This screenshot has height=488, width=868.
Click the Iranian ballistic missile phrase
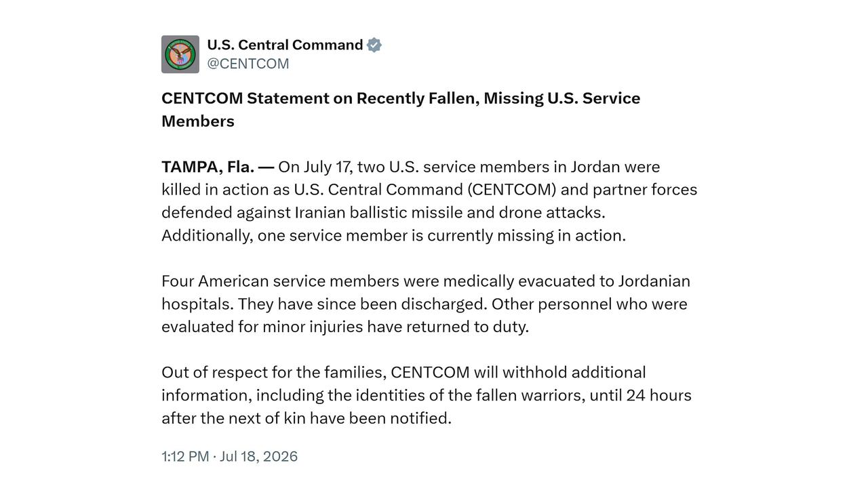click(x=378, y=213)
